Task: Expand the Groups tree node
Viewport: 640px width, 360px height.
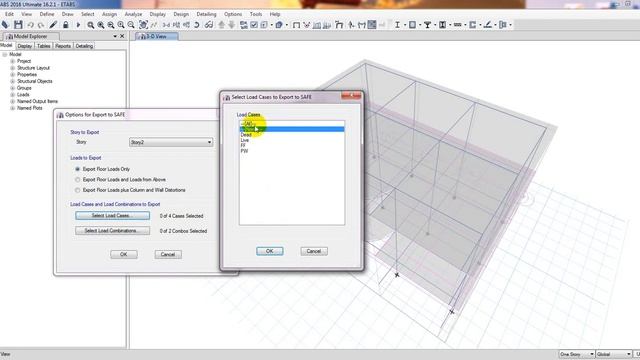Action: (13, 88)
